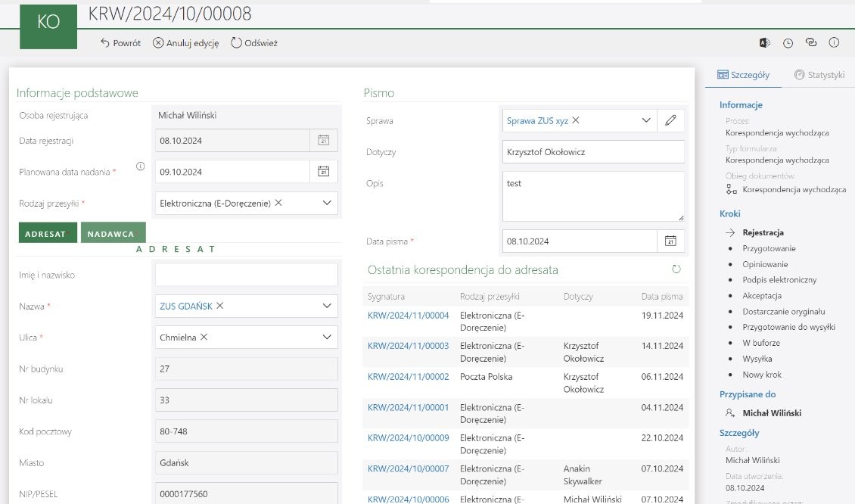855x504 pixels.
Task: Open calendar picker for Data pisma
Action: pyautogui.click(x=670, y=241)
